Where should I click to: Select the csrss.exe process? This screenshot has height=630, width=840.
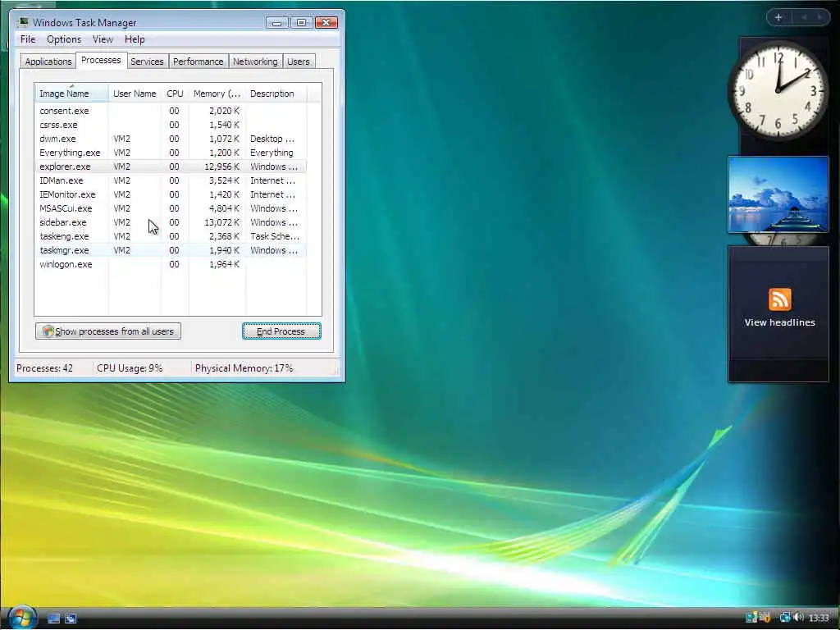[171, 125]
